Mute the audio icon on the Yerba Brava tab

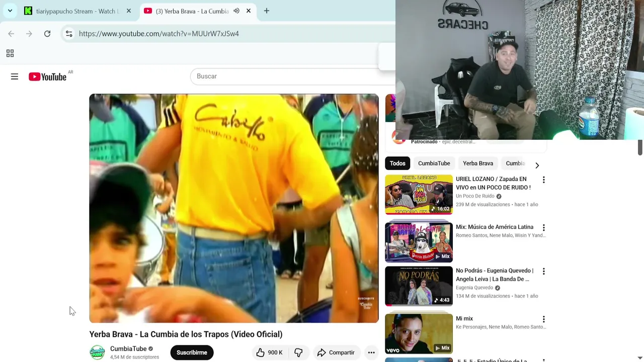tap(236, 11)
